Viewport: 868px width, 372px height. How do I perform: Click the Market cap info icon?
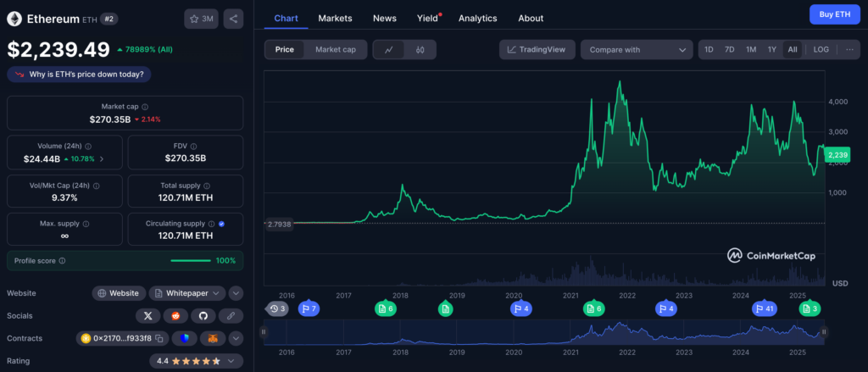[145, 107]
